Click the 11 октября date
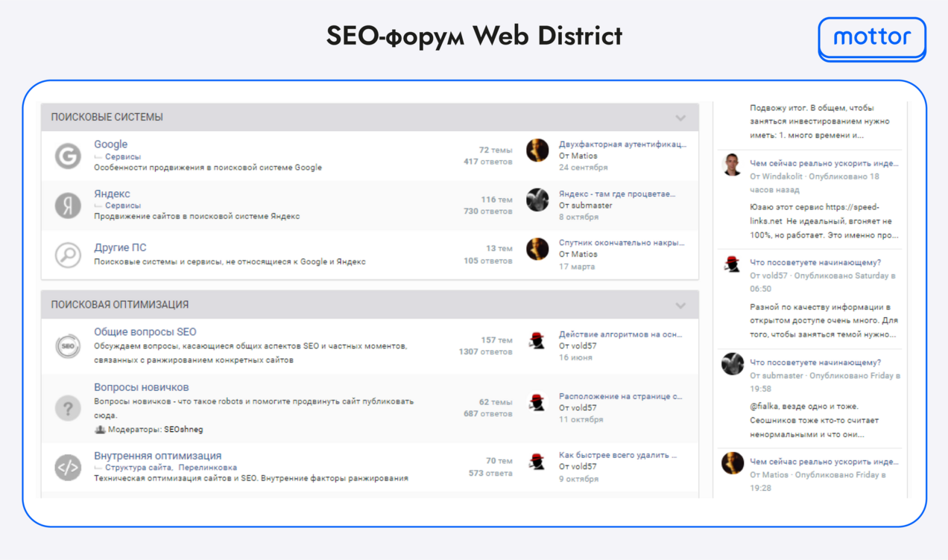 [581, 419]
